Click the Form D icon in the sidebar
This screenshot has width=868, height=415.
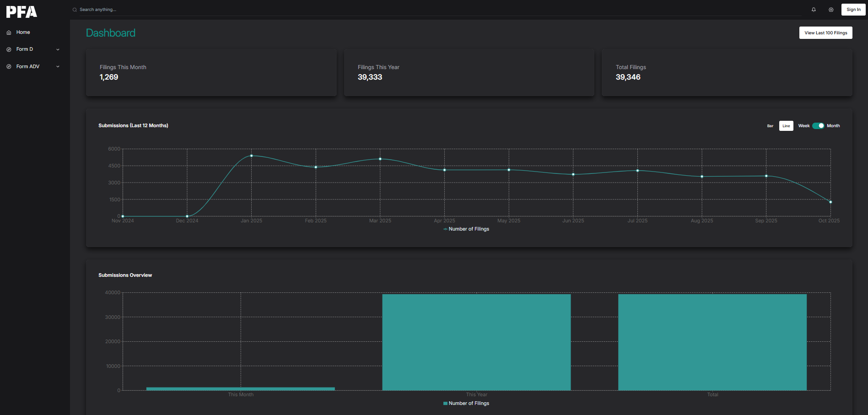[8, 49]
